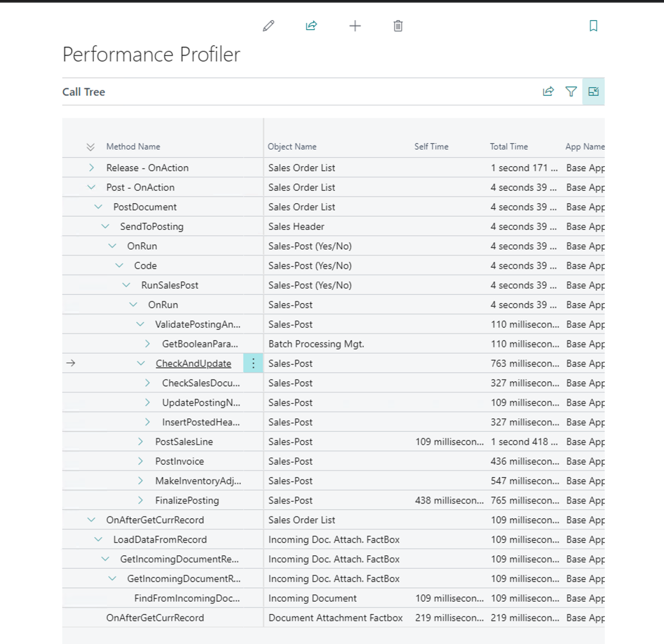664x644 pixels.
Task: Collapse the Post - OnAction tree row
Action: 91,187
